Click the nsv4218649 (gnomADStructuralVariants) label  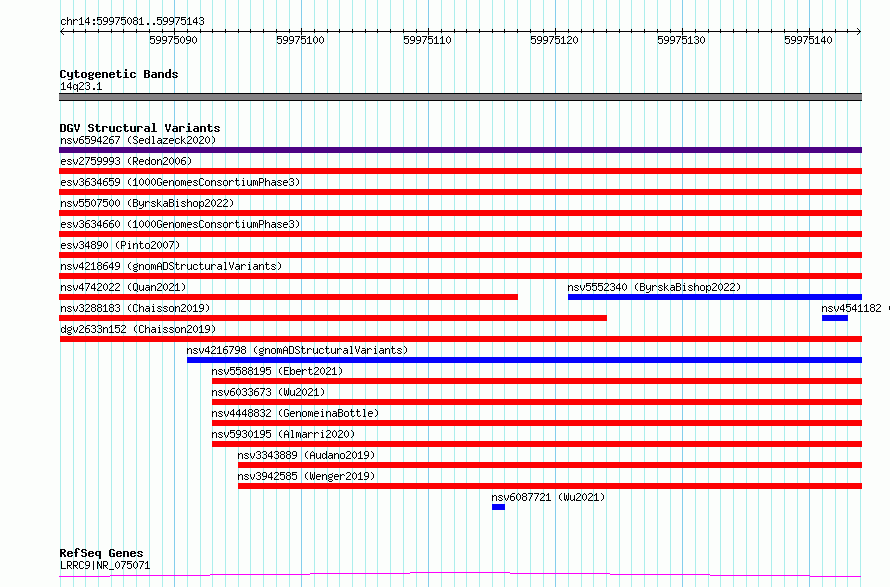click(171, 266)
